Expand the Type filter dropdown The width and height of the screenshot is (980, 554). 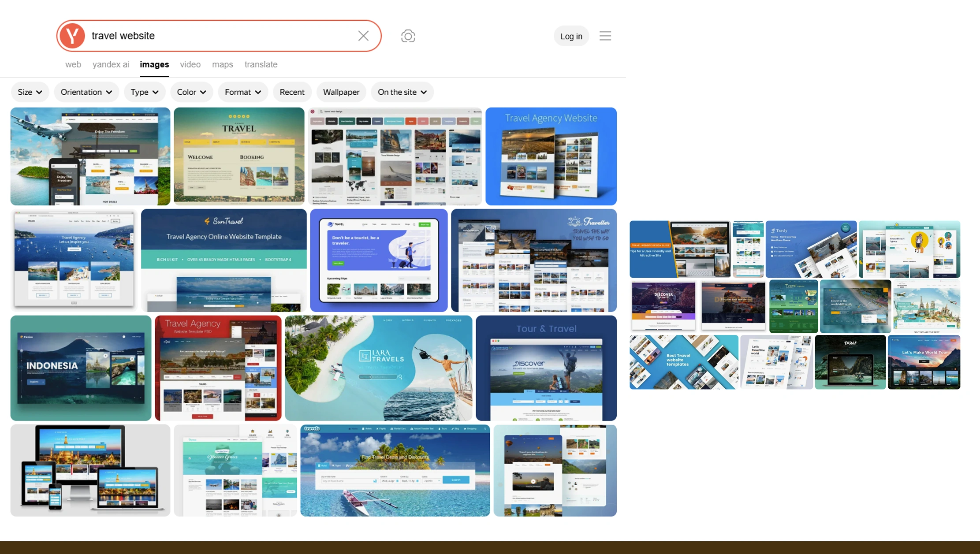[x=144, y=92]
